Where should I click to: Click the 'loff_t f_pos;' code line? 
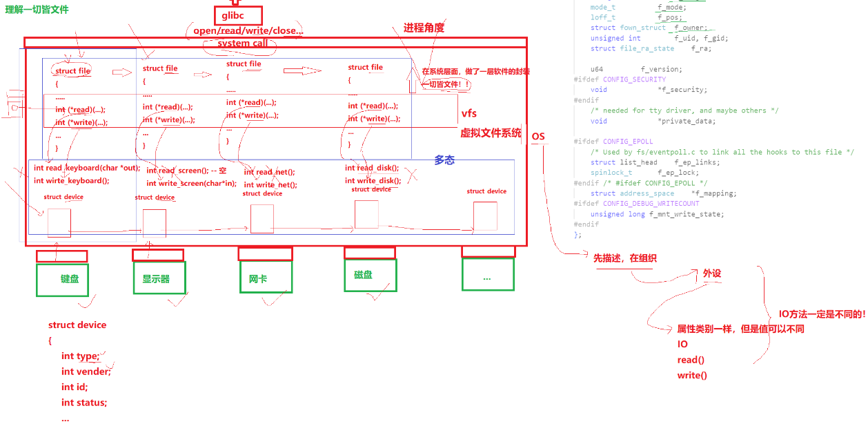pyautogui.click(x=638, y=17)
